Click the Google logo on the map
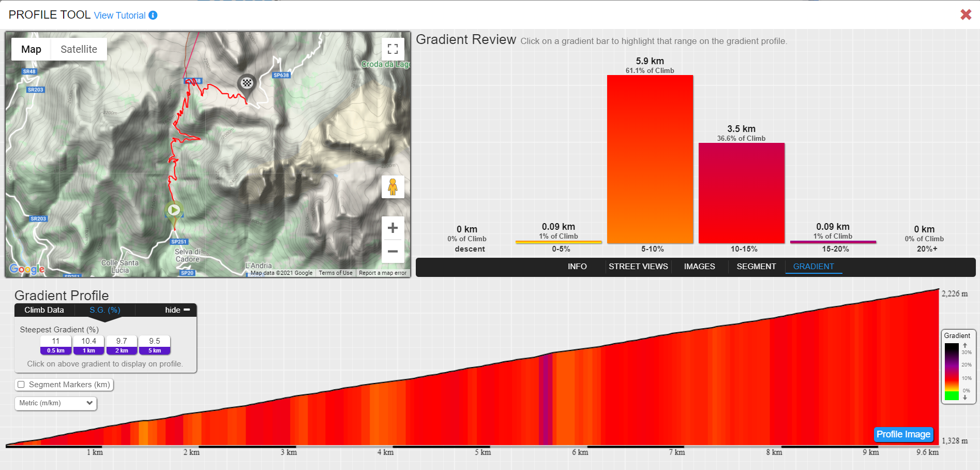This screenshot has height=470, width=980. click(27, 269)
